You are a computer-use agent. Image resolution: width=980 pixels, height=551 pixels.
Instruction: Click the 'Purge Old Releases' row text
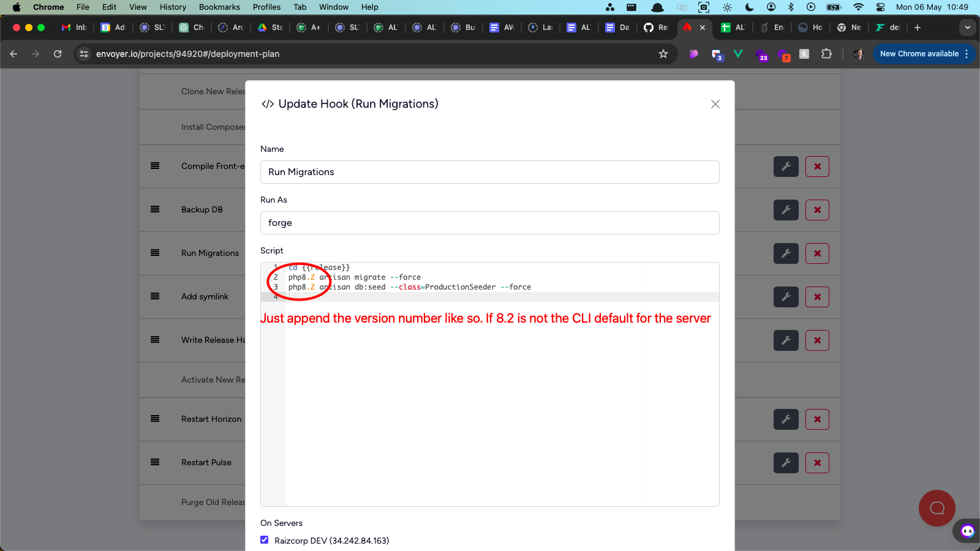(213, 502)
